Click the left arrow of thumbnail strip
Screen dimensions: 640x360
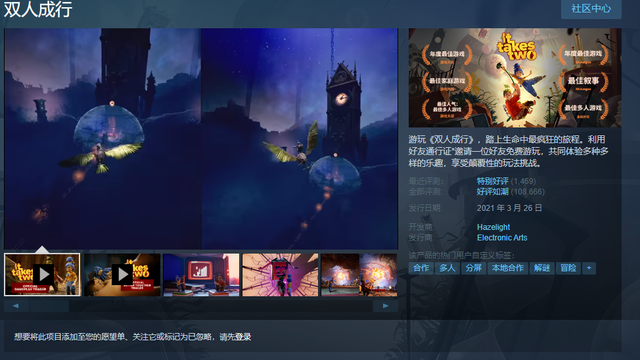tap(16, 306)
